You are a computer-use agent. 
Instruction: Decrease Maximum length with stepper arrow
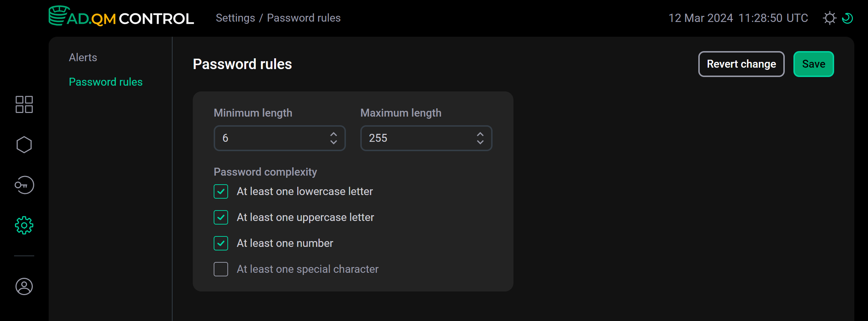pyautogui.click(x=480, y=143)
